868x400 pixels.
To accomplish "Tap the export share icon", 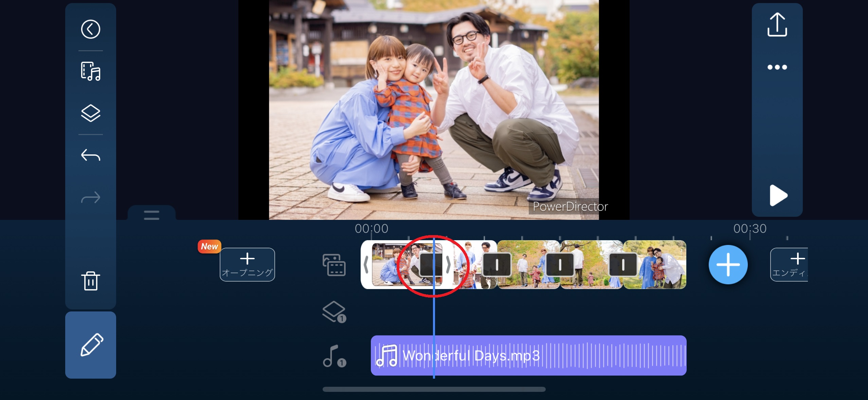I will click(777, 25).
